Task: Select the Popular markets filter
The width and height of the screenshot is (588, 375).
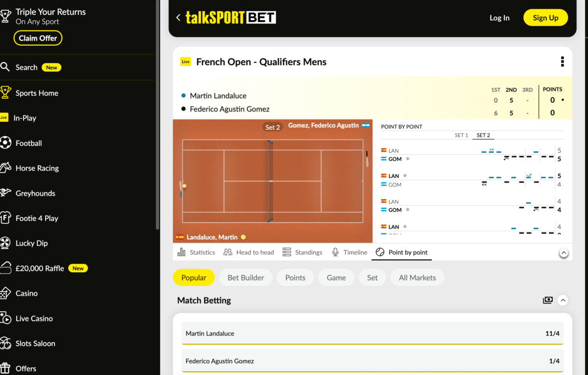Action: click(x=194, y=278)
